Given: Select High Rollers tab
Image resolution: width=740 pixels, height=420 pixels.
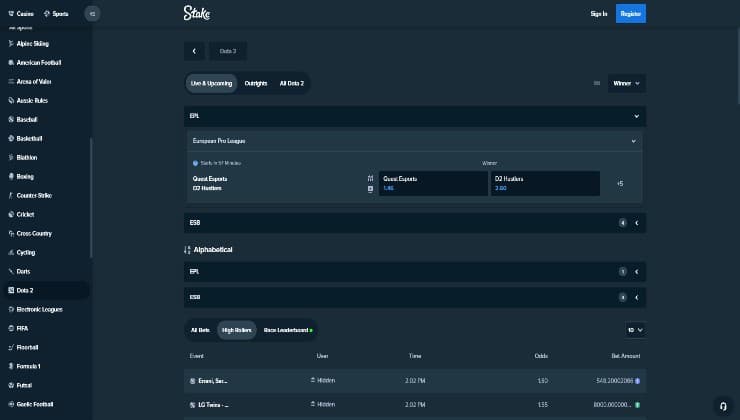Looking at the screenshot, I should click(x=236, y=330).
